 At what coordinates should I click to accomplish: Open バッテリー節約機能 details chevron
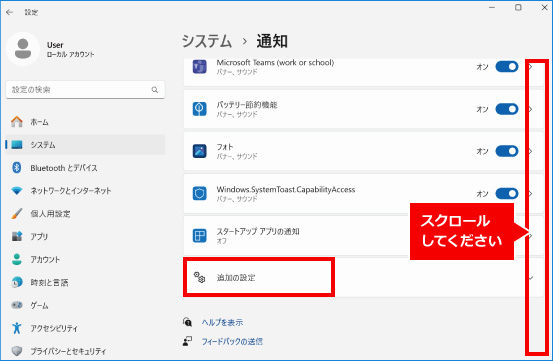(530, 109)
